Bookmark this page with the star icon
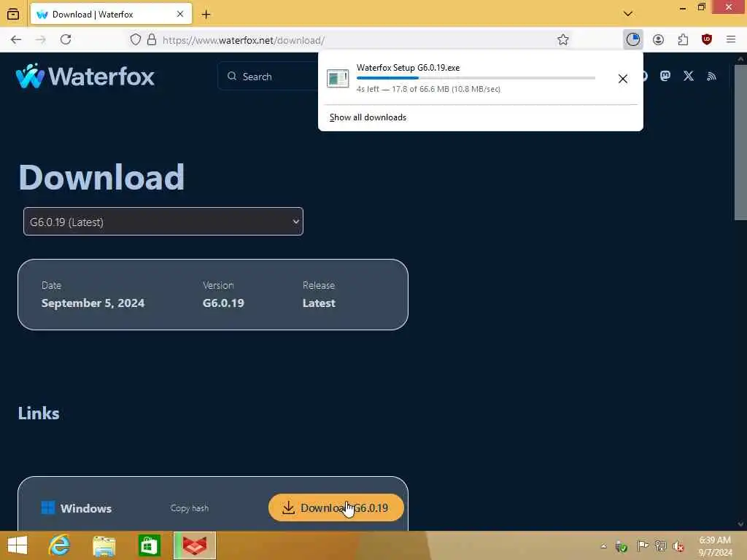Screen dimensions: 747x560 pos(563,39)
